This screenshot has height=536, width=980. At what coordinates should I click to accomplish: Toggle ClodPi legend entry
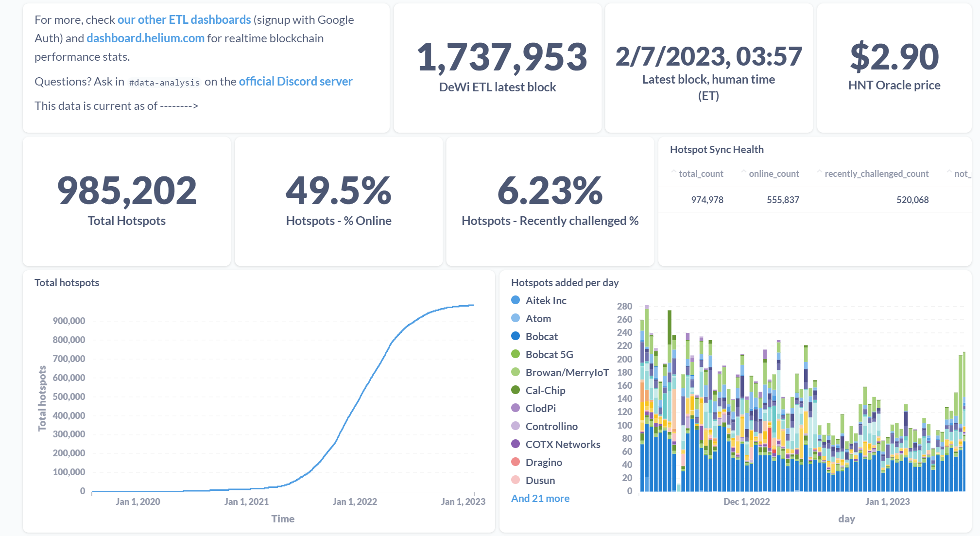pyautogui.click(x=533, y=408)
